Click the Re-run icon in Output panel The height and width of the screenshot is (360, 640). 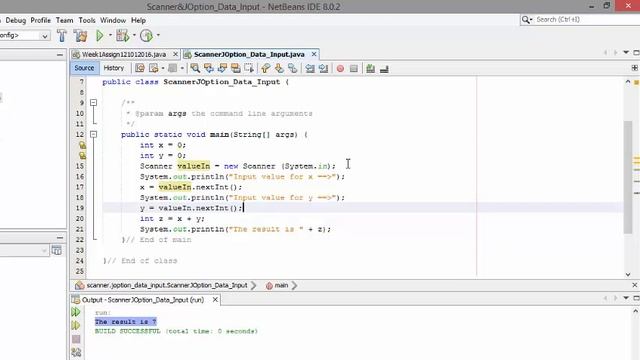coord(76,312)
